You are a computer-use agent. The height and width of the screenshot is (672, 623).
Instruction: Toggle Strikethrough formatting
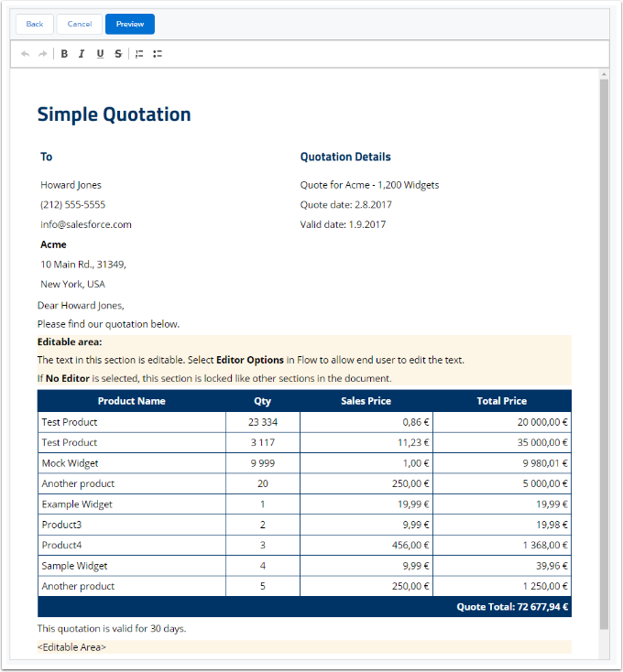(118, 54)
